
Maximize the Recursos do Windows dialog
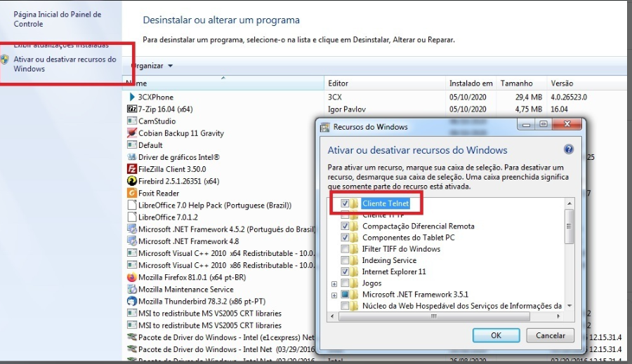coord(543,124)
